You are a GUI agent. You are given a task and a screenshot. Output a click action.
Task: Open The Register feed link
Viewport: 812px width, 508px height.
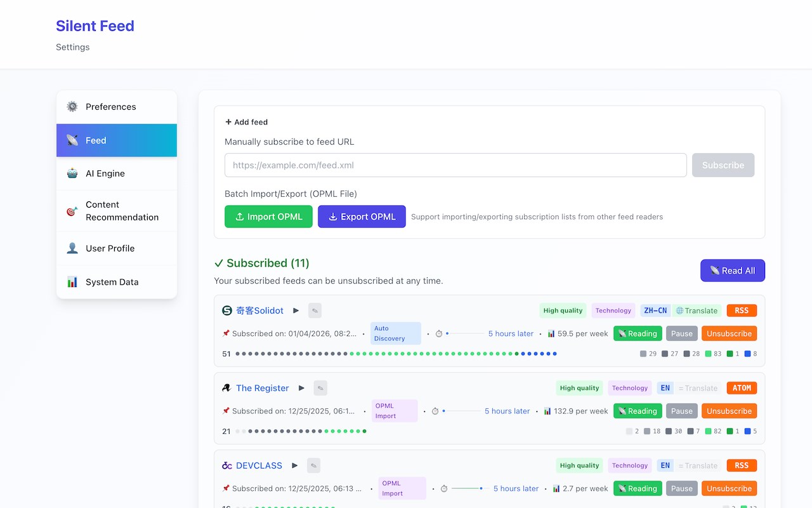coord(262,388)
